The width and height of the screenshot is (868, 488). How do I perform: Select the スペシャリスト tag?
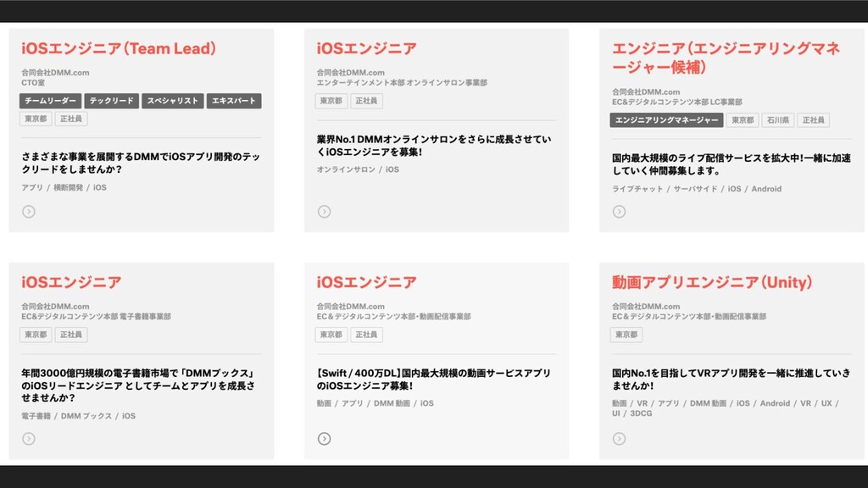point(173,101)
